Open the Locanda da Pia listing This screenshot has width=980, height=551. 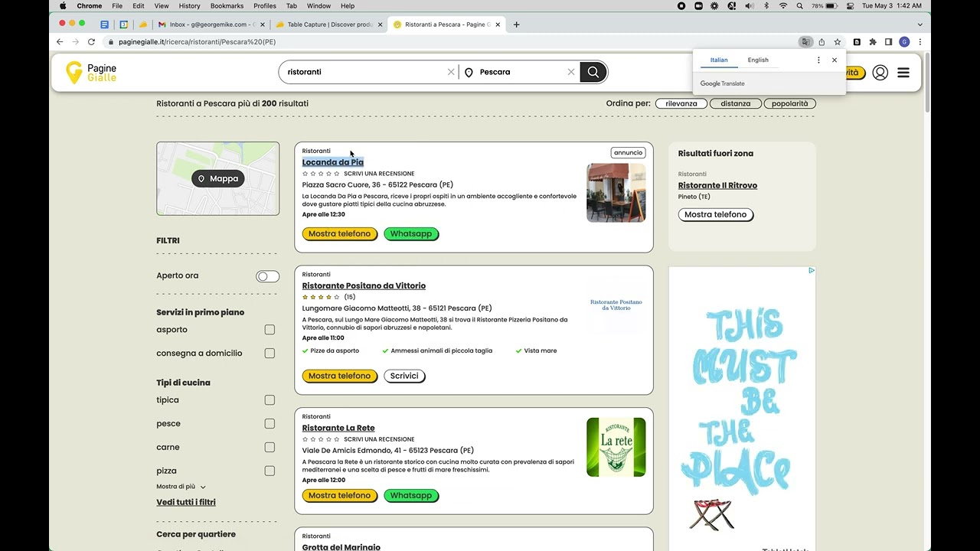(332, 162)
